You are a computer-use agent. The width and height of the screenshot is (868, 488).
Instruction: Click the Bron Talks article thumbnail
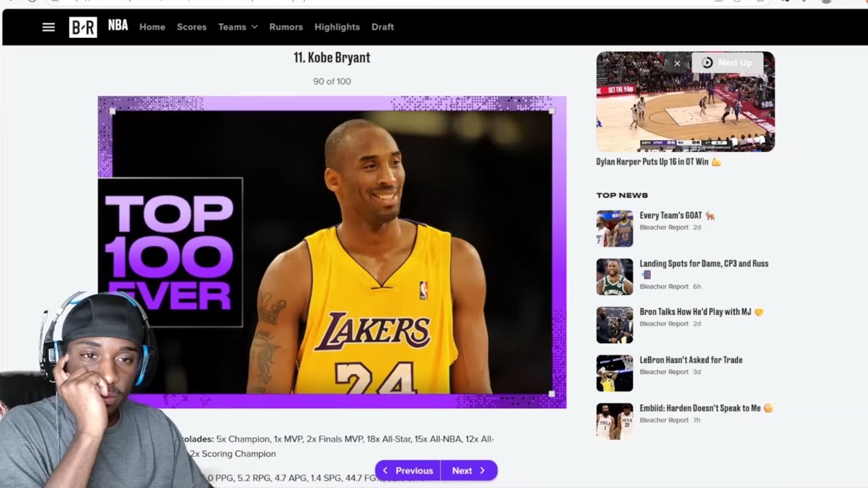click(614, 325)
